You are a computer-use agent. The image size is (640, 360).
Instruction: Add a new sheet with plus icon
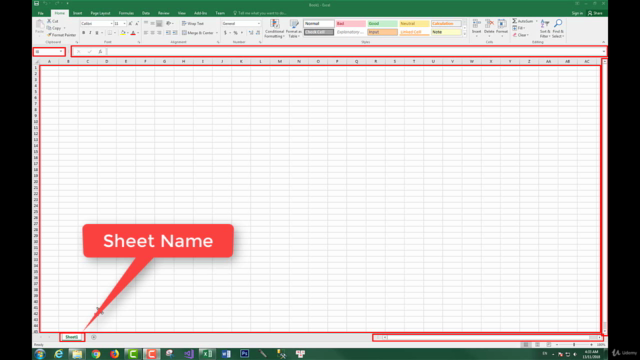pyautogui.click(x=93, y=337)
